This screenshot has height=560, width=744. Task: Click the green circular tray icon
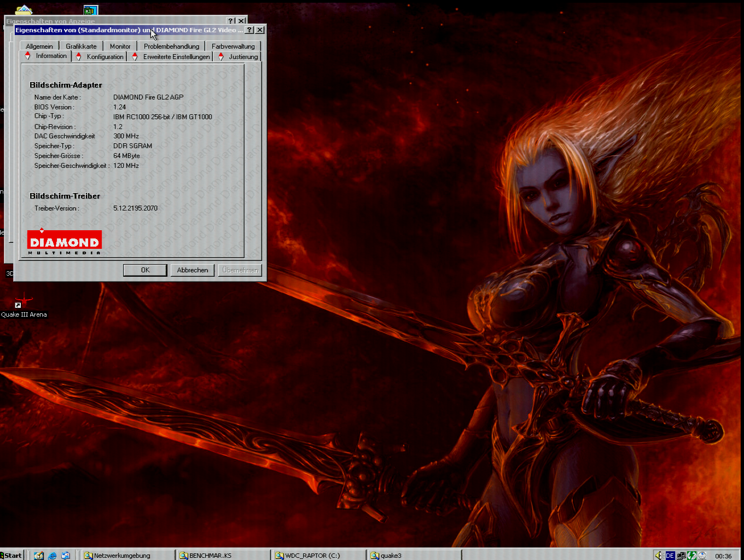pos(692,555)
